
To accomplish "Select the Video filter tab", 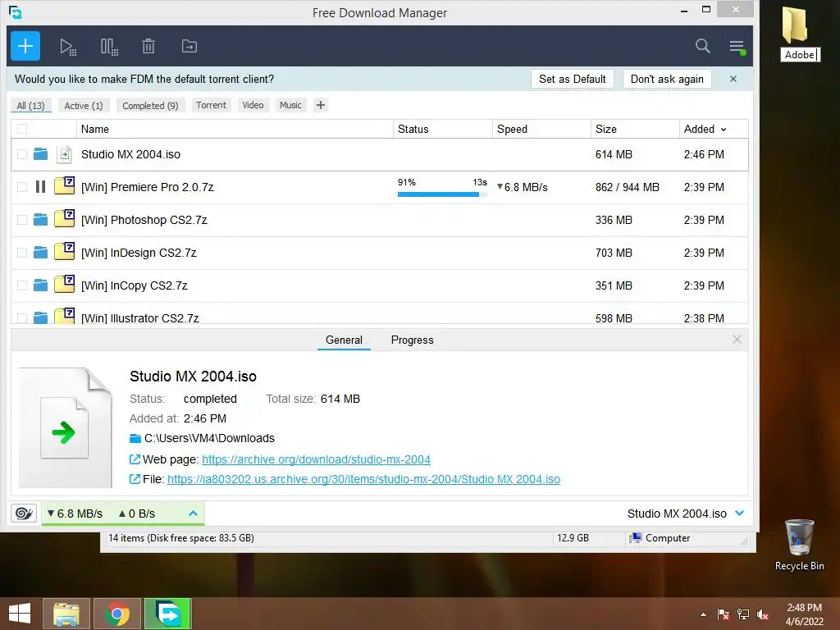I will click(x=253, y=105).
